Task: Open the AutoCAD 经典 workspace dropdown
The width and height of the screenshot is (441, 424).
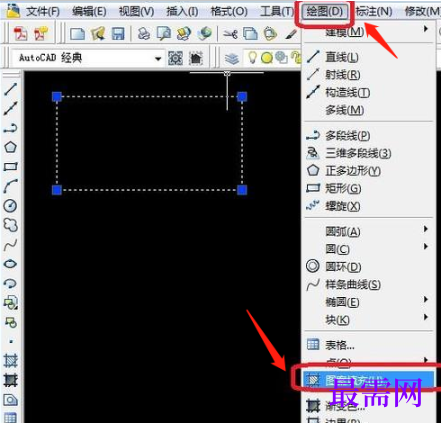Action: click(x=158, y=59)
